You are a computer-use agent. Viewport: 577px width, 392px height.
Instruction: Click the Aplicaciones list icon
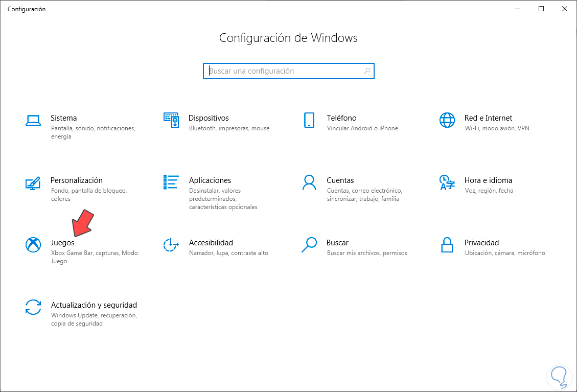(171, 182)
